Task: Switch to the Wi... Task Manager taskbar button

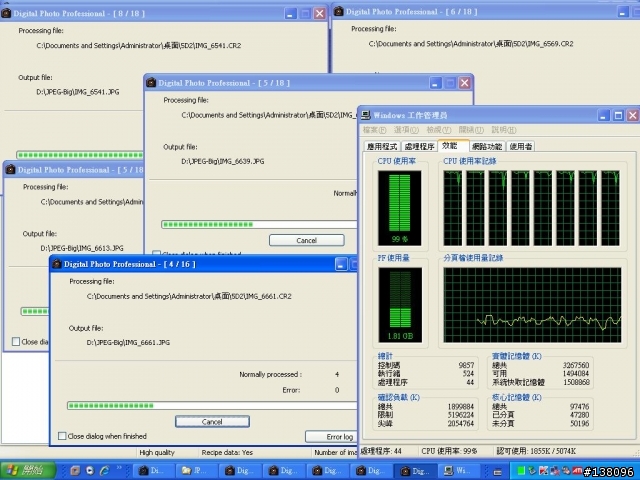Action: click(459, 471)
